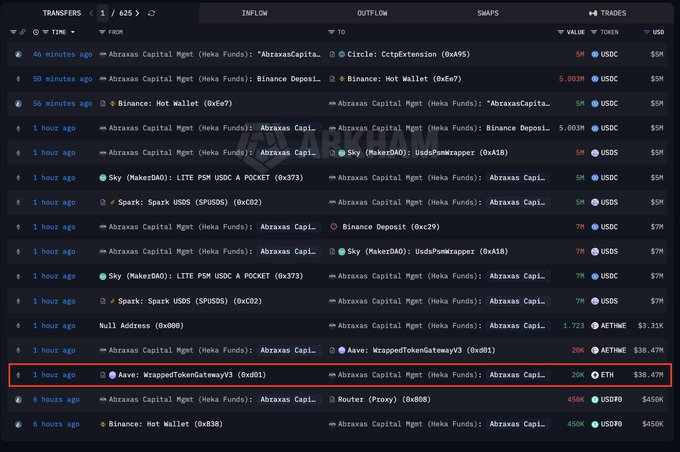Refresh the transfers list with the reload icon

(x=151, y=13)
